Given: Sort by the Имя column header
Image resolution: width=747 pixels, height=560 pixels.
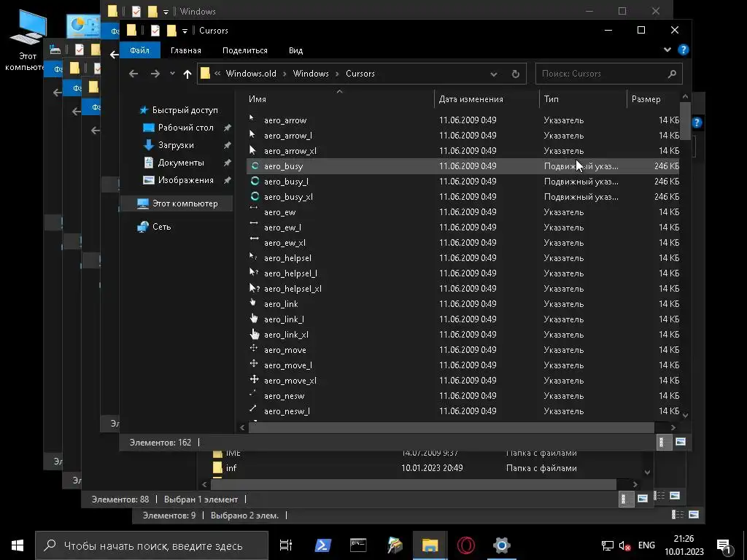Looking at the screenshot, I should click(x=339, y=99).
